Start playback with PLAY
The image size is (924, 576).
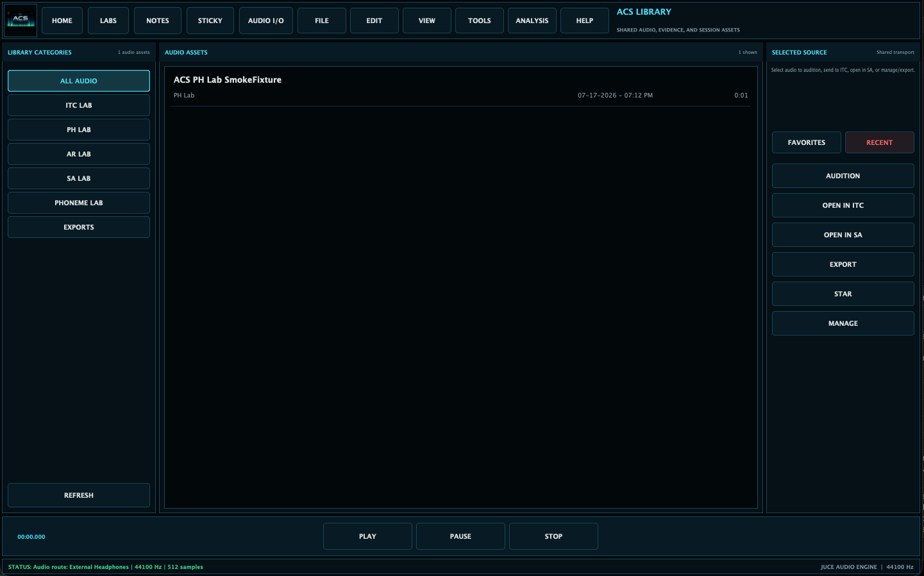(x=367, y=536)
